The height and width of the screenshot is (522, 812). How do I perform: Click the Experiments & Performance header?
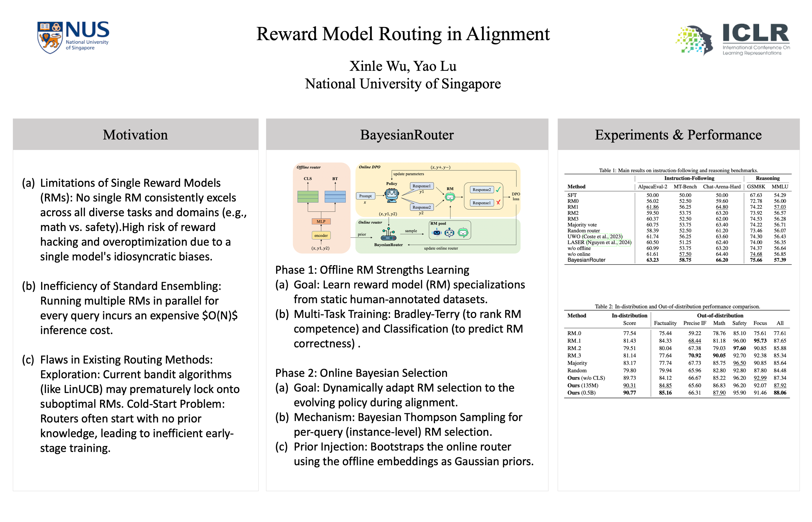[678, 135]
